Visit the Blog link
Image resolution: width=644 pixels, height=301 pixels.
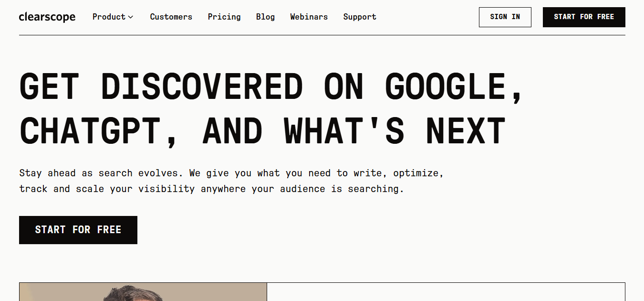265,17
